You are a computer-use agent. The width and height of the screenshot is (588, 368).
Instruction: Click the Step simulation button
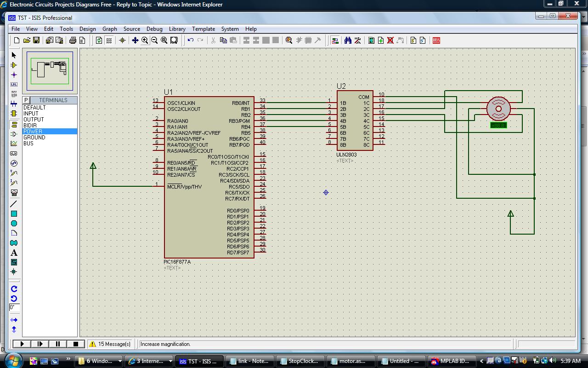(40, 344)
